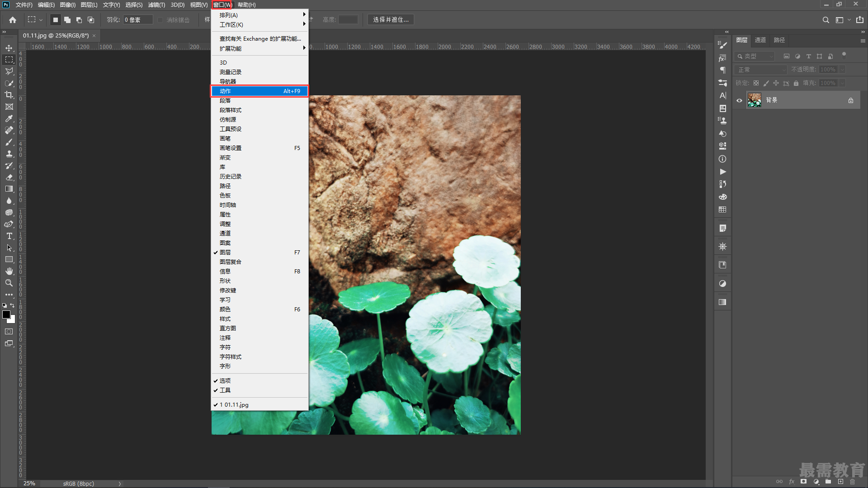Open marquee tool preset dropdown arrow

(41, 20)
